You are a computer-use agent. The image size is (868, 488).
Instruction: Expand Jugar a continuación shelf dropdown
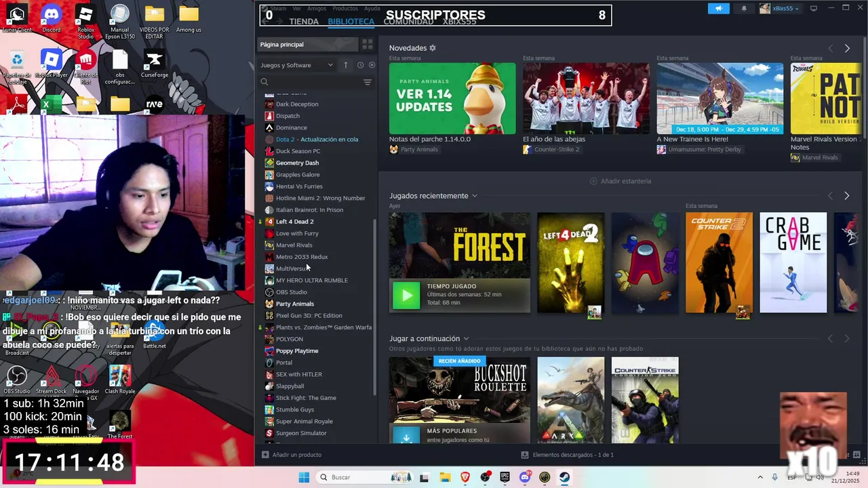(x=466, y=339)
